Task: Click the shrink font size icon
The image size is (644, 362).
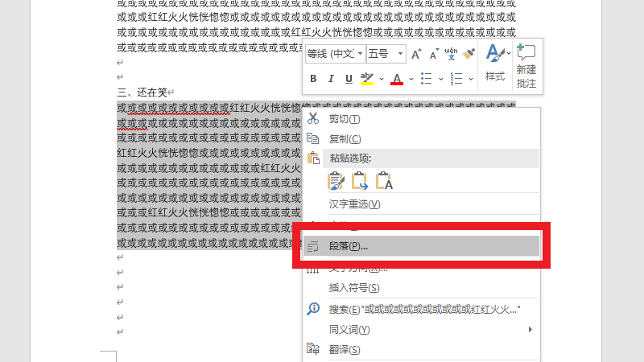Action: (x=434, y=54)
